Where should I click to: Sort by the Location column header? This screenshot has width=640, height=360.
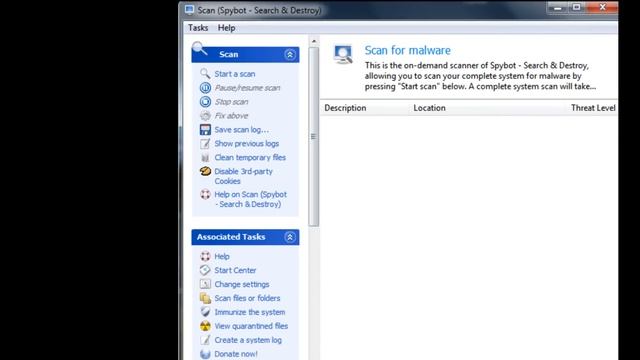429,108
